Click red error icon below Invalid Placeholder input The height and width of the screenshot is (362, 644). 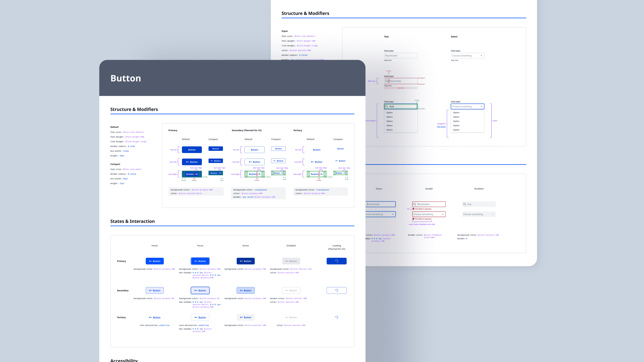point(414,209)
